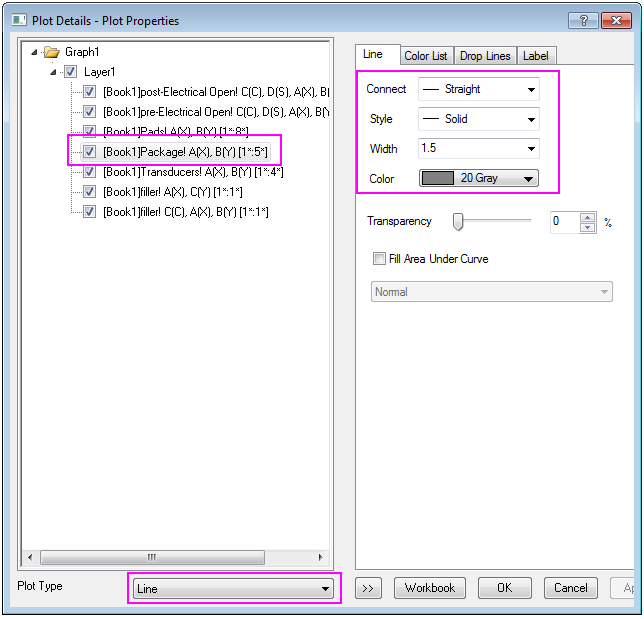Click the OK button
Image resolution: width=644 pixels, height=619 pixels.
504,588
